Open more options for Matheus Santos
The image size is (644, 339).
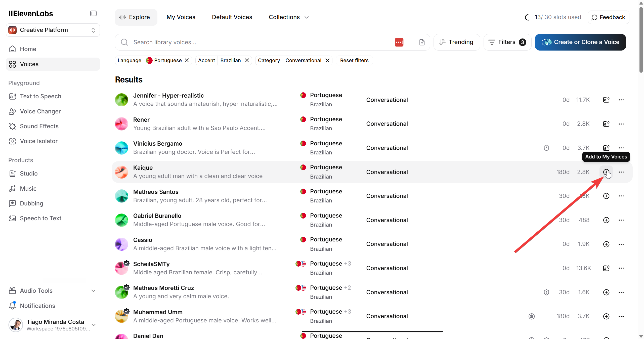coord(621,196)
